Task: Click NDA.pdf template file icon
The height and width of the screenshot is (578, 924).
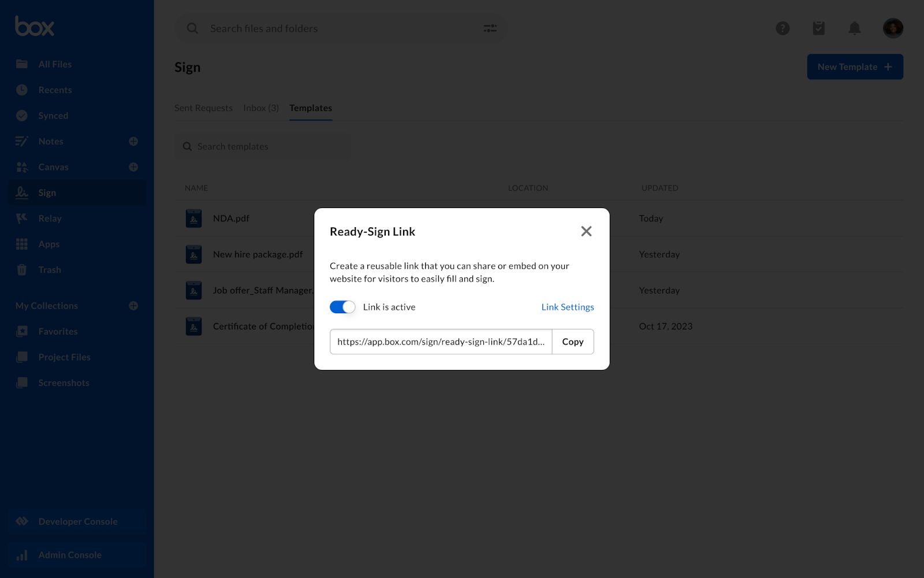Action: pyautogui.click(x=193, y=218)
